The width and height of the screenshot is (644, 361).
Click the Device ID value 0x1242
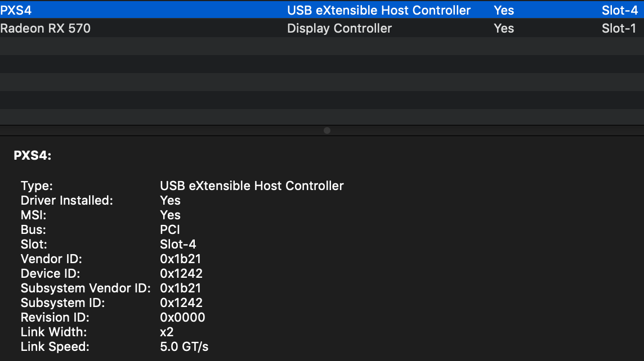(181, 273)
